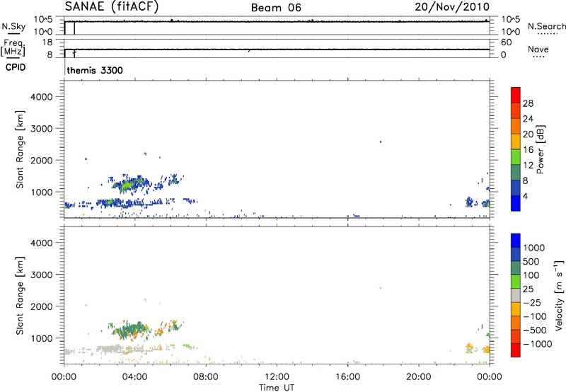Click the 60 tick on Nave axis
Screen dimensions: 566x392
coord(506,42)
